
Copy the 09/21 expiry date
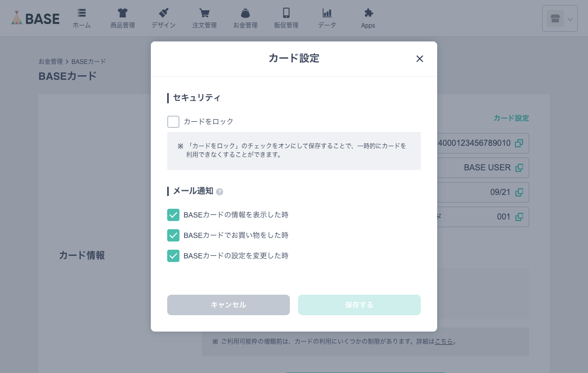[x=519, y=192]
